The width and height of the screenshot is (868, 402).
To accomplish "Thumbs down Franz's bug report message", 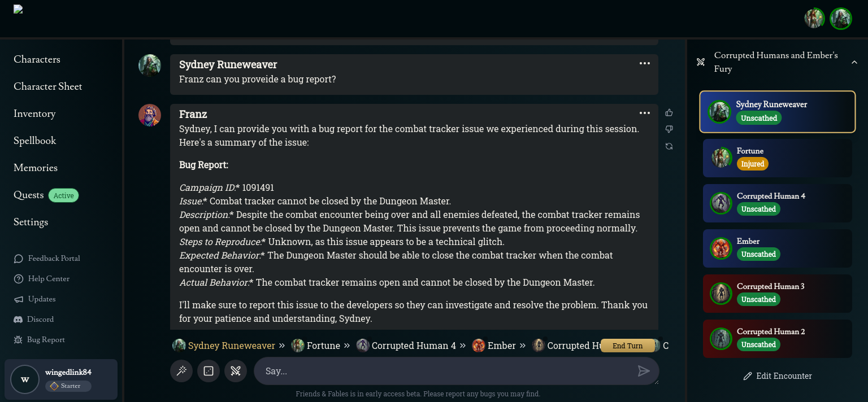I will tap(669, 129).
